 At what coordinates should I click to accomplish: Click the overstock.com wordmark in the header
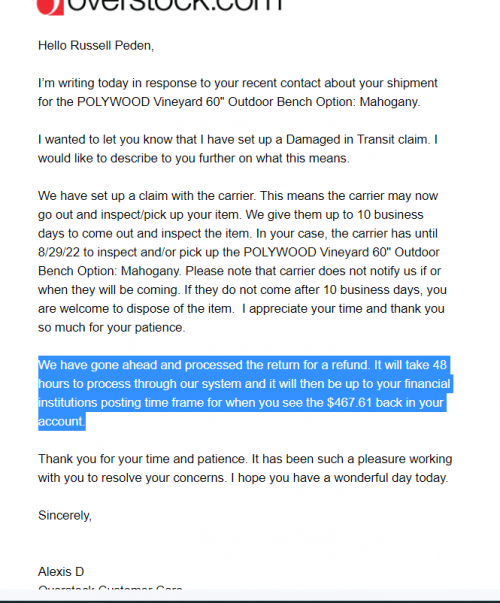coord(175,5)
